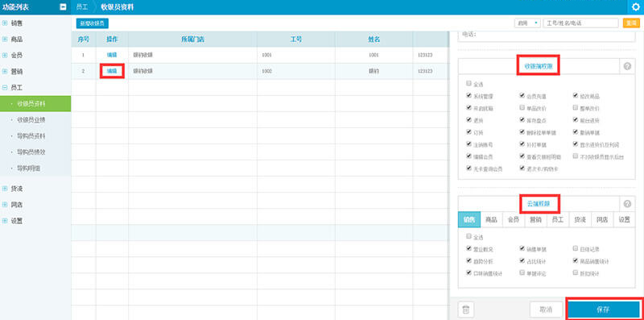The image size is (644, 320).
Task: Expand the 商品 group in the sidebar
Action: 5,39
